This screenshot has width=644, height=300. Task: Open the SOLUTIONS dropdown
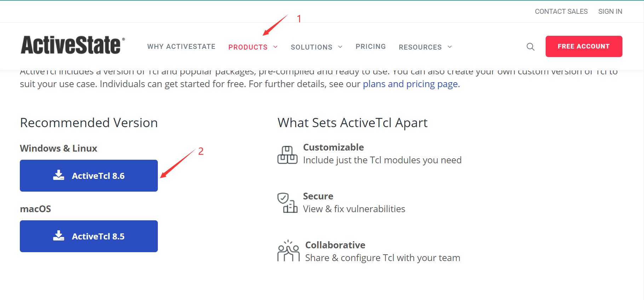tap(311, 46)
